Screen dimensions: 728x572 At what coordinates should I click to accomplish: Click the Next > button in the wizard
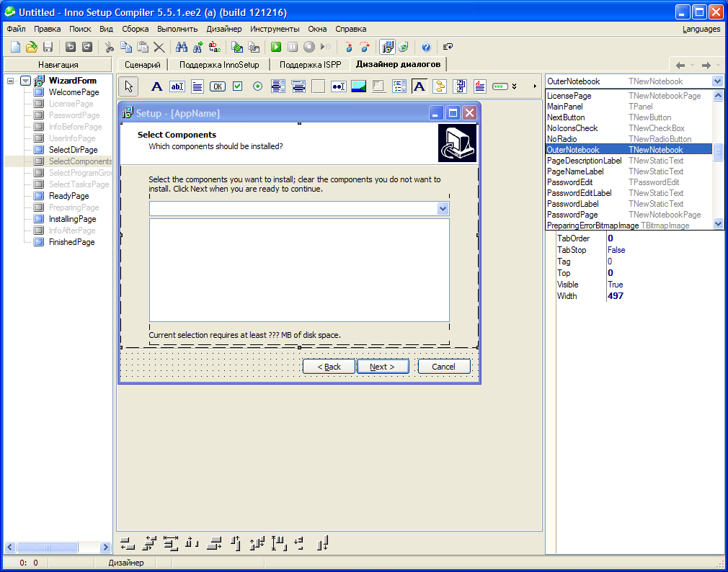click(x=383, y=367)
